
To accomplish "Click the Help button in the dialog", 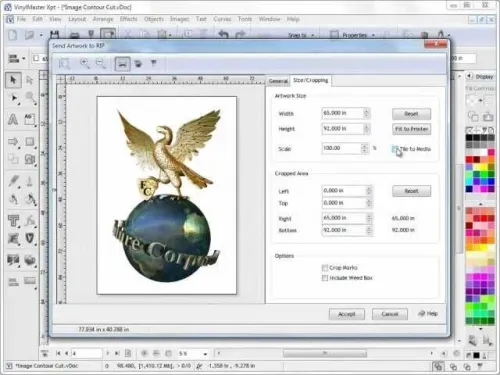I will point(428,314).
